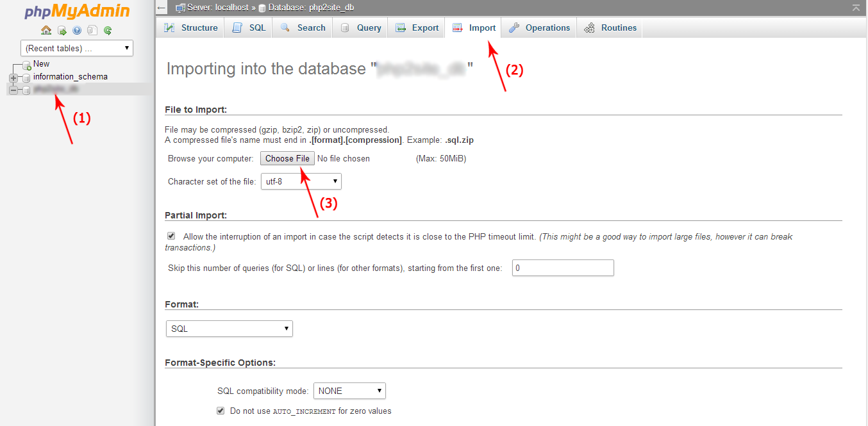Click the documents icon in the sidebar
This screenshot has width=868, height=426.
92,30
